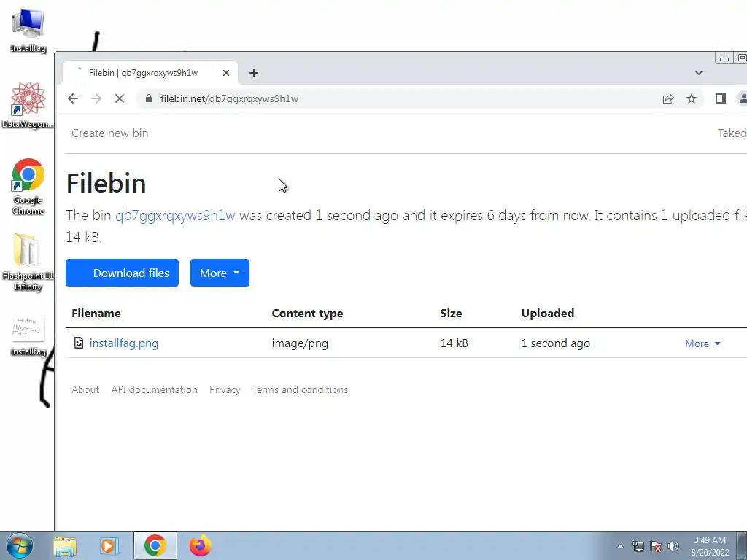Open the clock showing 3:49 AM
The image size is (747, 560).
pos(710,546)
